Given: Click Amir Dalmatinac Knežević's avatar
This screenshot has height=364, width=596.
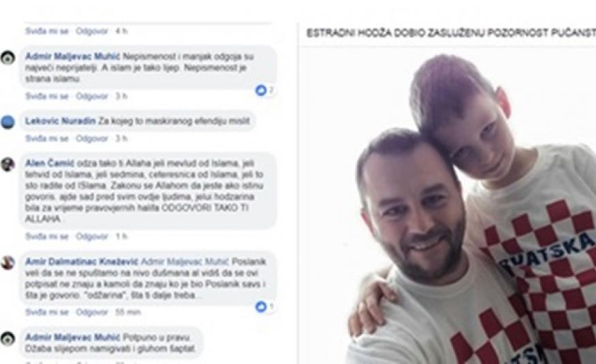Looking at the screenshot, I should point(7,263).
